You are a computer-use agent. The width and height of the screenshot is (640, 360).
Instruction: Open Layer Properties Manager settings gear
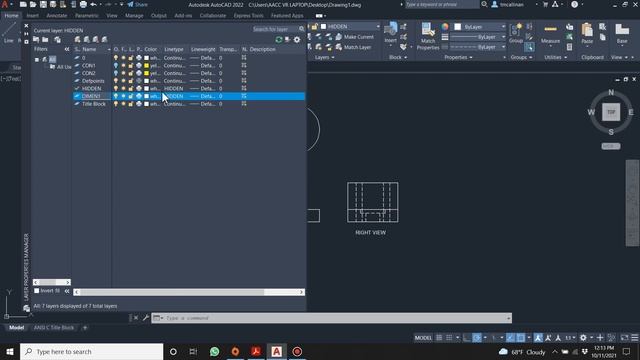click(297, 40)
